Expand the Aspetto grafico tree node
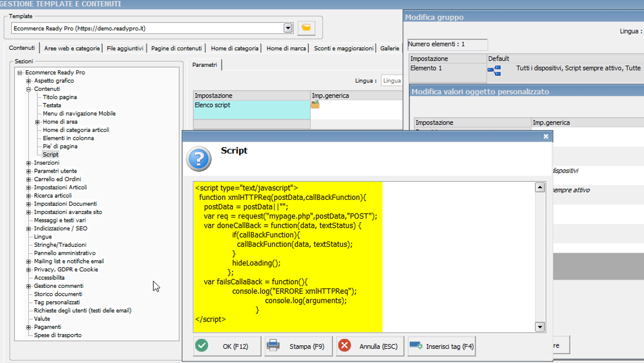 (29, 81)
